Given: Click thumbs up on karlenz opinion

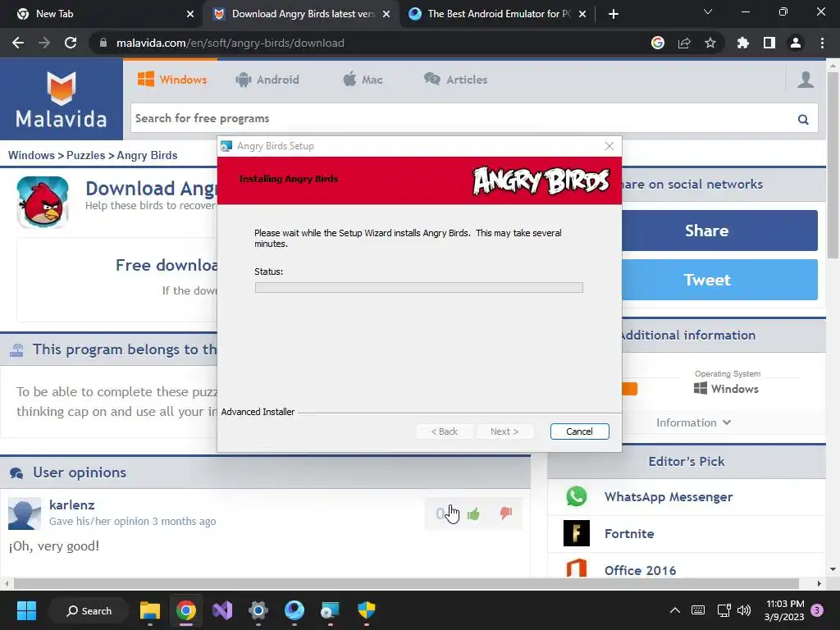Looking at the screenshot, I should coord(473,514).
